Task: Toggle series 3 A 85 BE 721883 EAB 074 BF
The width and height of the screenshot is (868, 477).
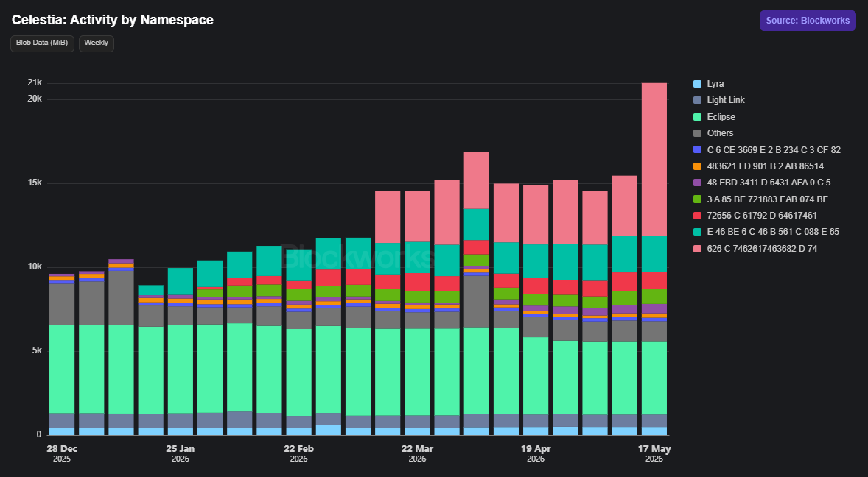Action: (767, 199)
